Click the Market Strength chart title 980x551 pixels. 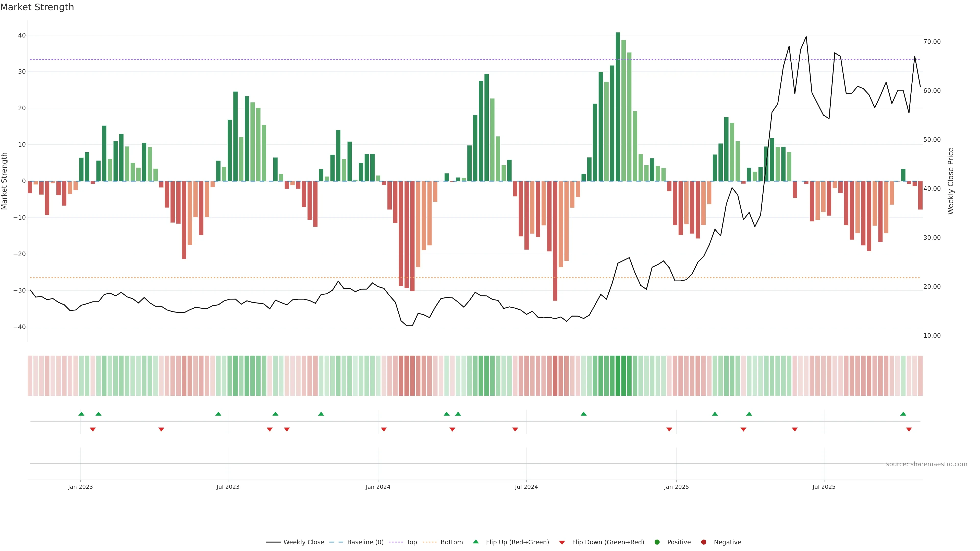37,7
